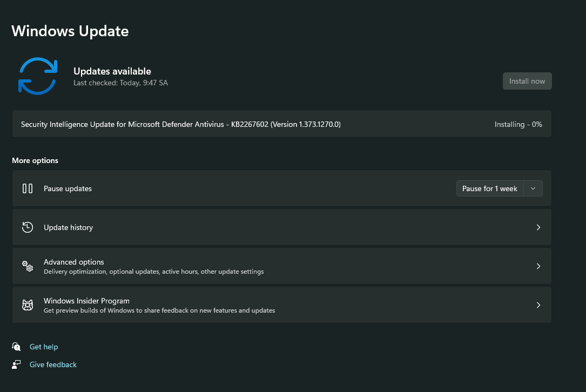Open the Get help link
The width and height of the screenshot is (586, 392).
44,347
